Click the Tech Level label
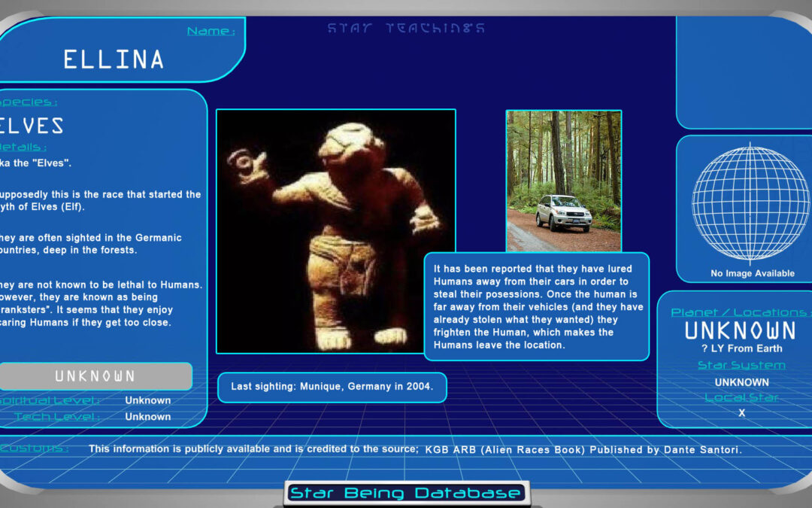Viewport: 812px width, 508px height. 57,416
